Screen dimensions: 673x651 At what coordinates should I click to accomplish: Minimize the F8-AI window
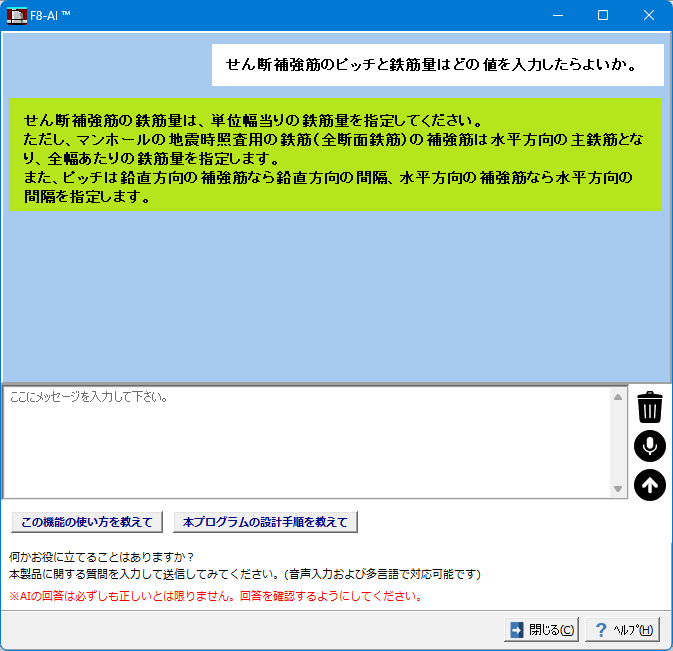click(557, 15)
